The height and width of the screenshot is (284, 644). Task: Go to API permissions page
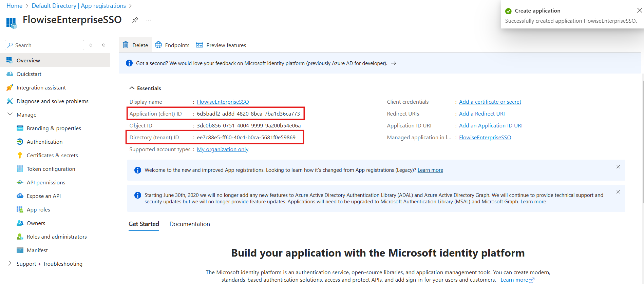(46, 182)
